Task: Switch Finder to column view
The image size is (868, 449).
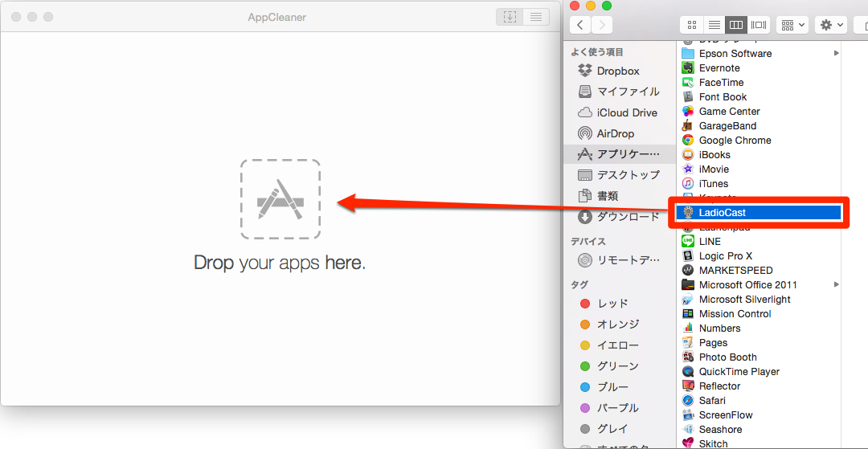Action: point(735,25)
